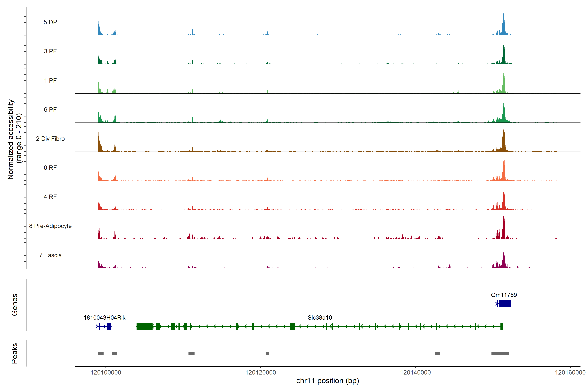This screenshot has width=588, height=392.
Task: Select the 2 Div Fibro track label
Action: 50,139
